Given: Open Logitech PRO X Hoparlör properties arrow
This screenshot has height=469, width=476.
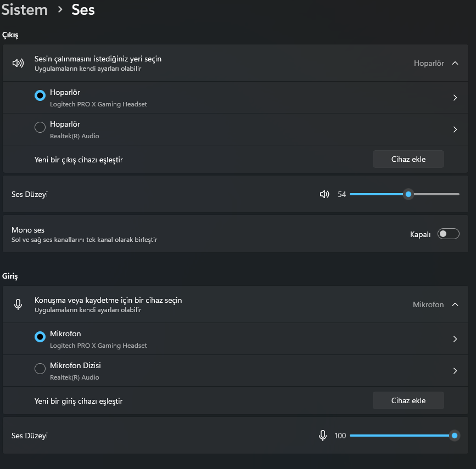Looking at the screenshot, I should 455,98.
